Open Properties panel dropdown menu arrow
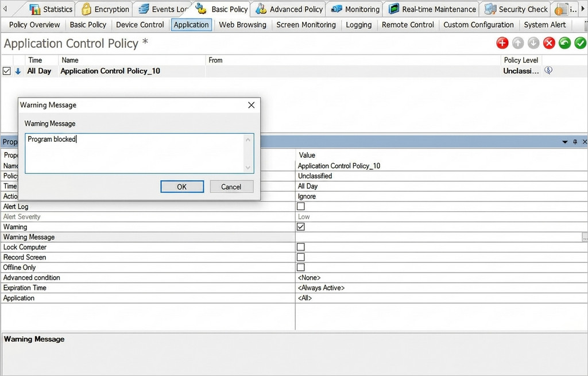 565,142
